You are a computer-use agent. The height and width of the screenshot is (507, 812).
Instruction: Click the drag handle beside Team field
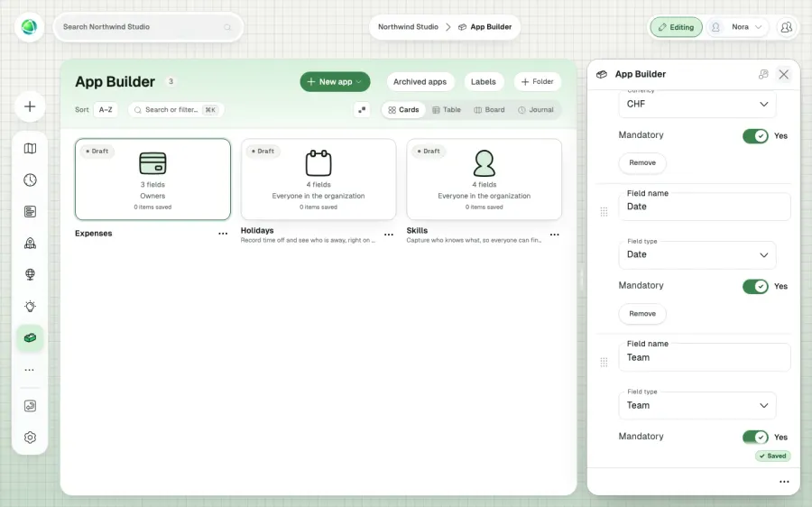(604, 363)
